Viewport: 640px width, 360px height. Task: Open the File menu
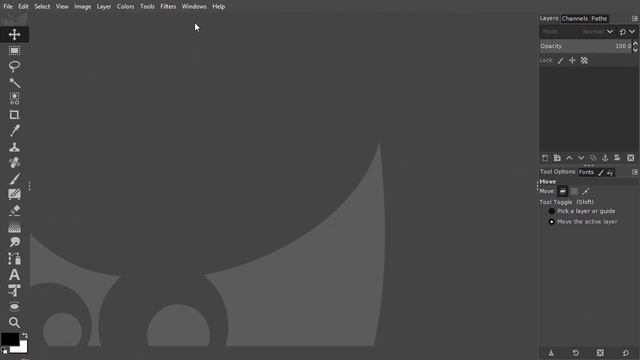8,7
